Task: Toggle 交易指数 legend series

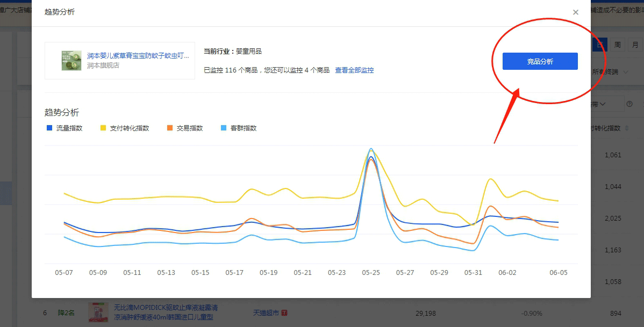Action: tap(189, 128)
